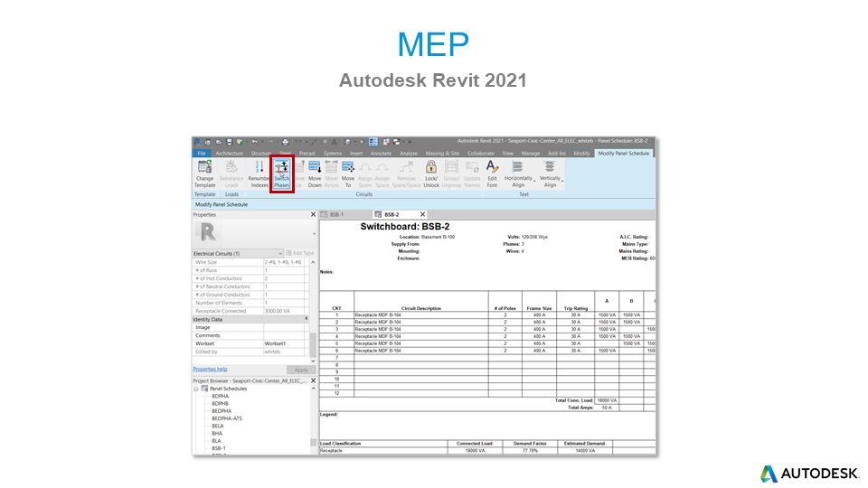868x488 pixels.
Task: Click the Total Conn. Load value '18000 VA'
Action: pyautogui.click(x=607, y=400)
